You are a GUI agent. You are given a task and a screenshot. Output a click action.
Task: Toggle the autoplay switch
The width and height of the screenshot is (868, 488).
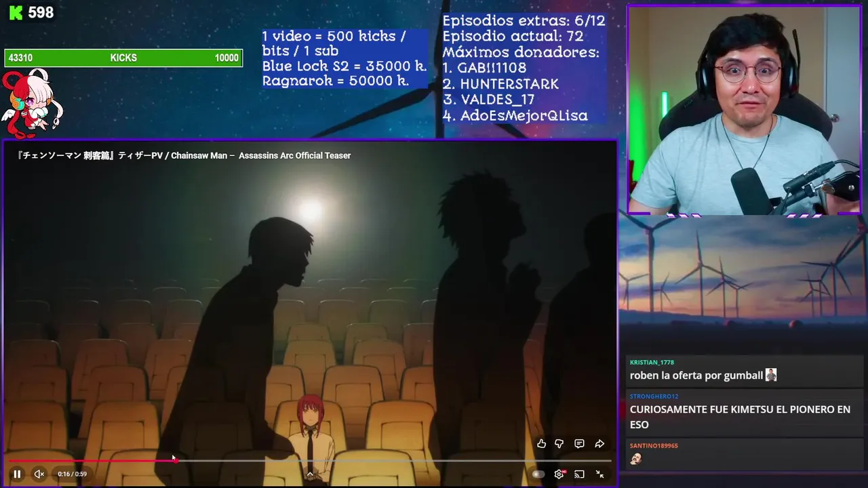(538, 474)
